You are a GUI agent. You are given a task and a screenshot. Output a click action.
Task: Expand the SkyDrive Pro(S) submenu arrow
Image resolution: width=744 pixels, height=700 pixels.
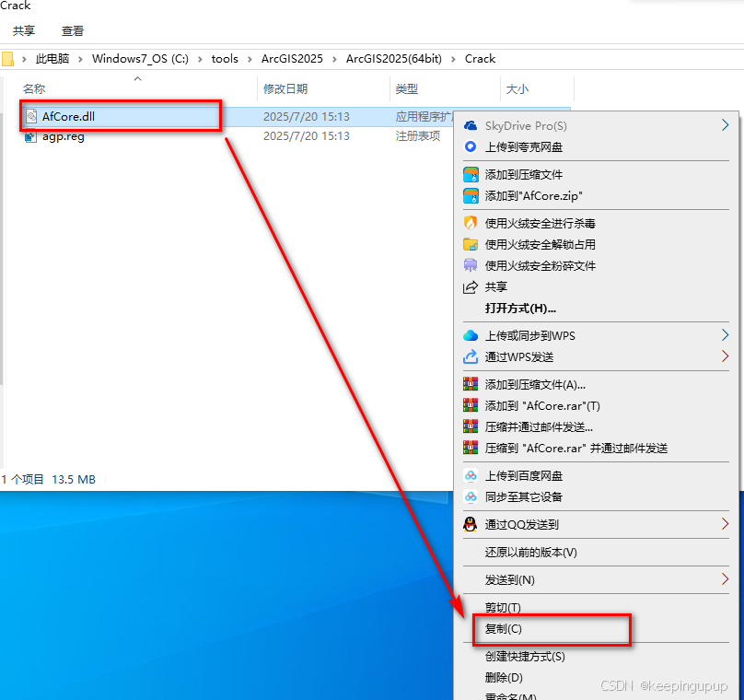pos(726,125)
